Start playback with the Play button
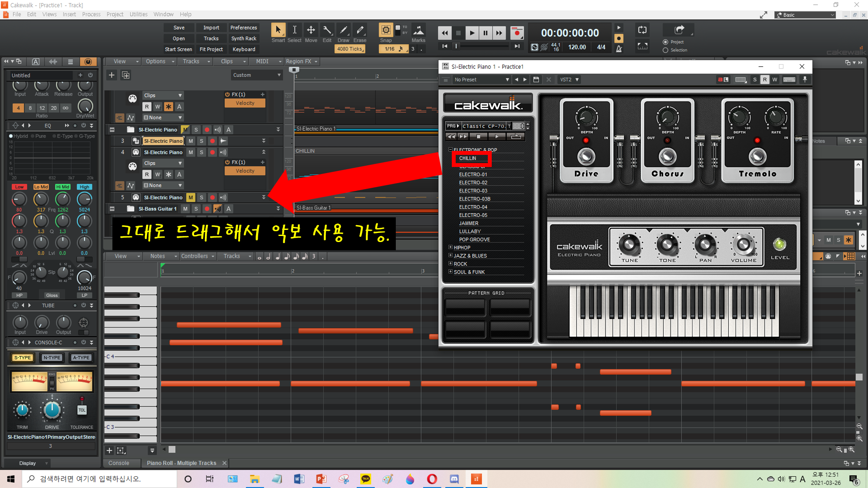868x488 pixels. (472, 33)
